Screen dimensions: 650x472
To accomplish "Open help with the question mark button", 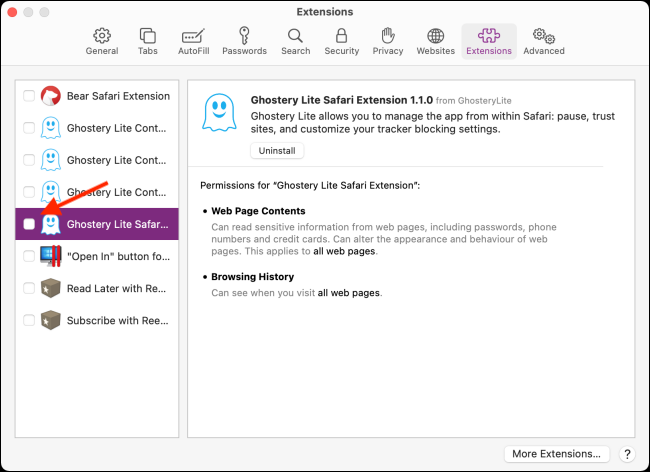I will [627, 454].
